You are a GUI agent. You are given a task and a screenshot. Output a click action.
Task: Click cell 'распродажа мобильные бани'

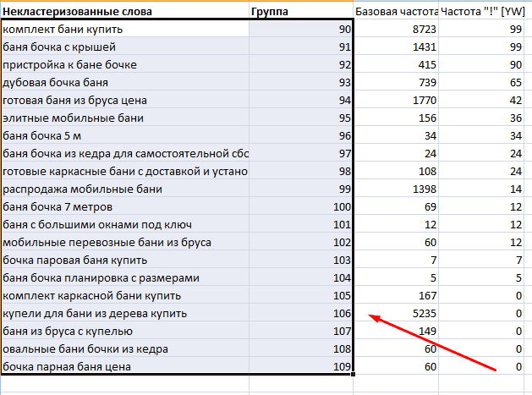coord(125,189)
